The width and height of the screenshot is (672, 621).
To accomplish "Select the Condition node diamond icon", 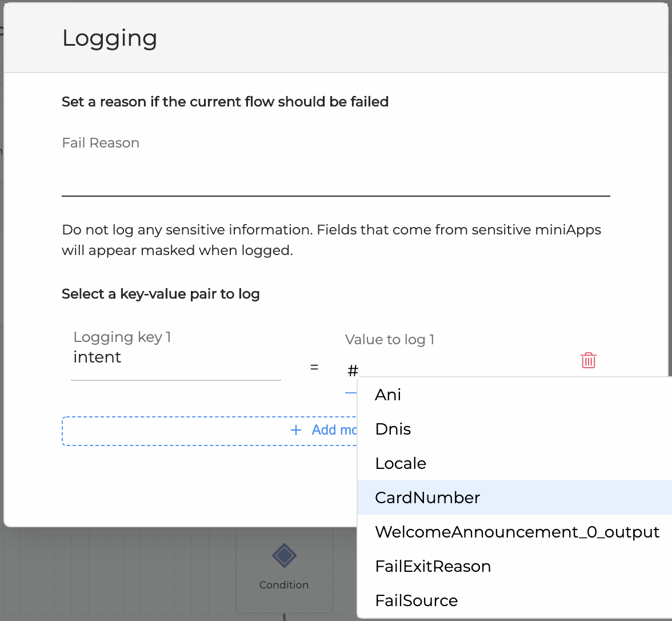I will pos(284,555).
